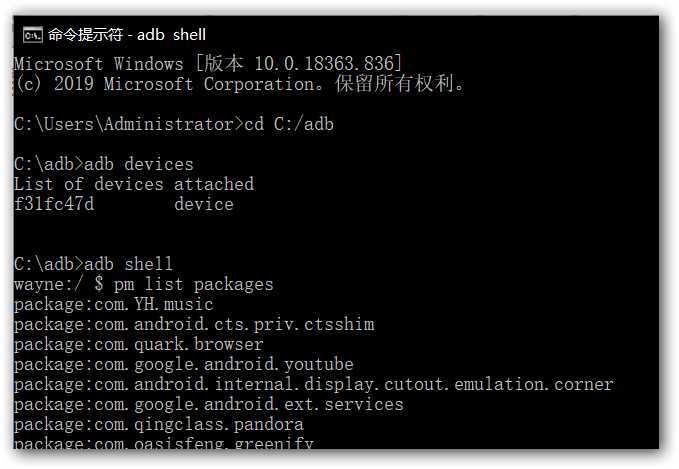Click the com.qingclass.pandora package line
The height and width of the screenshot is (469, 679).
click(158, 424)
